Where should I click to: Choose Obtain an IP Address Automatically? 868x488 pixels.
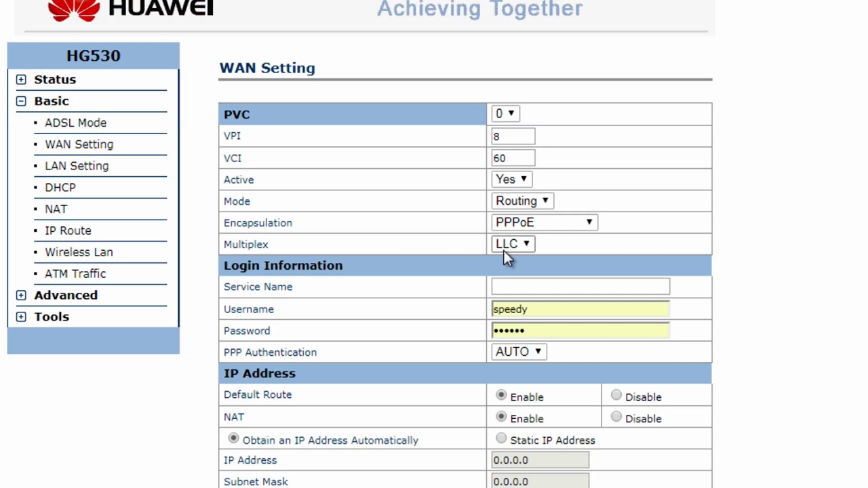233,439
